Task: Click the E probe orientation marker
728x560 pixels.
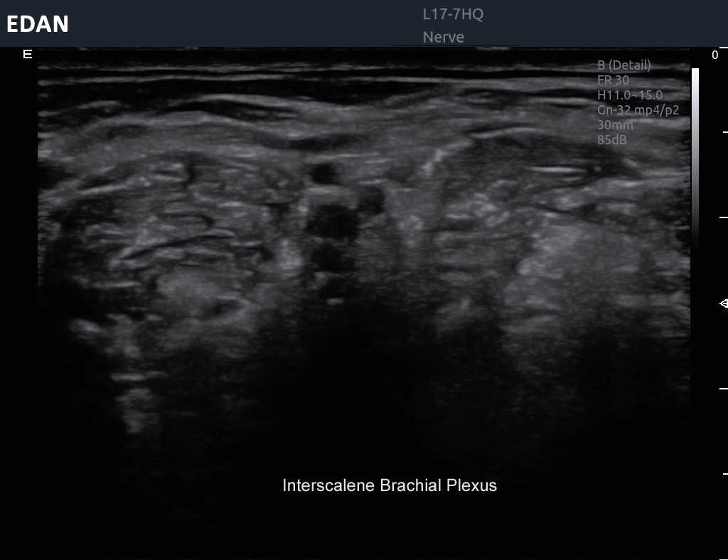Action: tap(28, 54)
